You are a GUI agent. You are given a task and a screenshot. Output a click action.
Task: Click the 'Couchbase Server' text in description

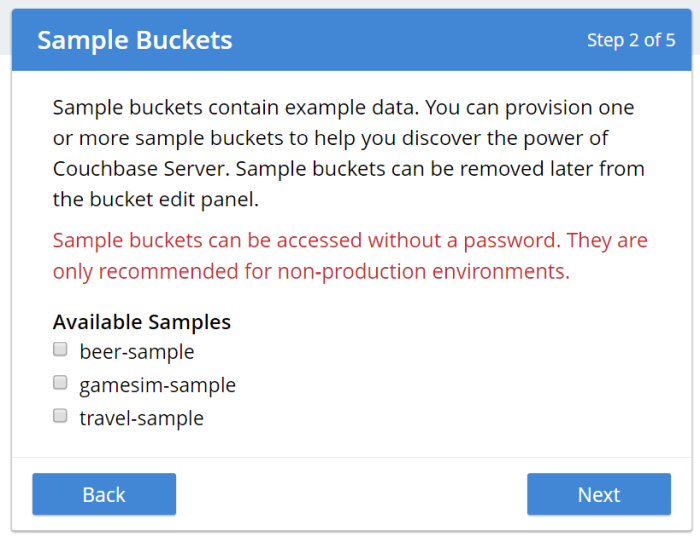tap(141, 169)
